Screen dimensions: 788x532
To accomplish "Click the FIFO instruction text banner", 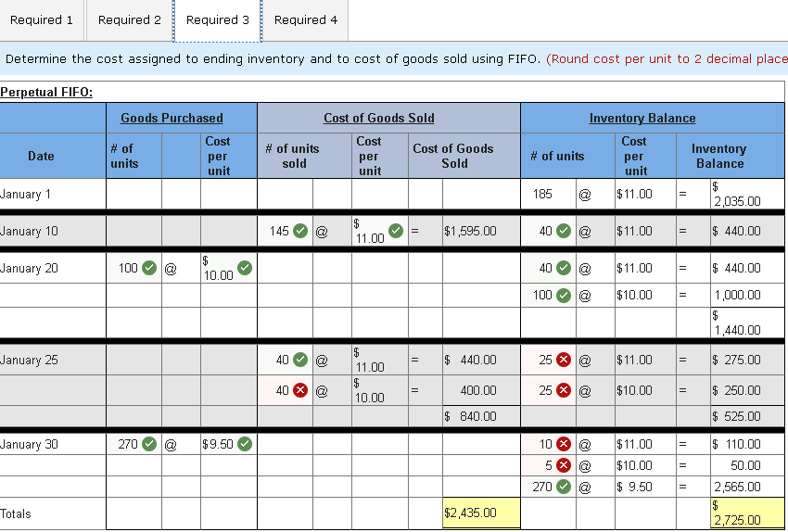I will pyautogui.click(x=394, y=58).
